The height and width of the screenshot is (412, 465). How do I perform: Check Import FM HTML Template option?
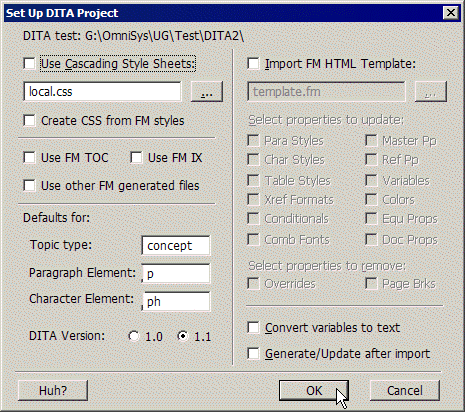coord(253,63)
